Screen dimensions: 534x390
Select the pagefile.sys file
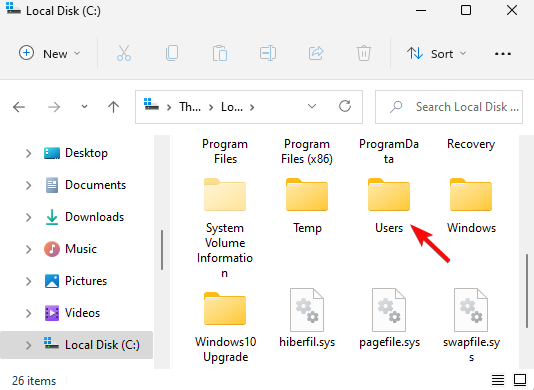tap(389, 318)
